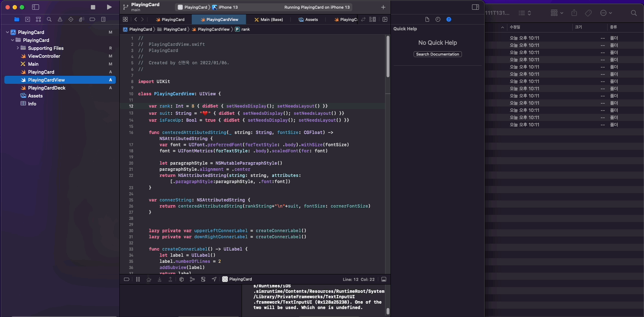Pause program execution
This screenshot has height=317, width=644.
138,279
